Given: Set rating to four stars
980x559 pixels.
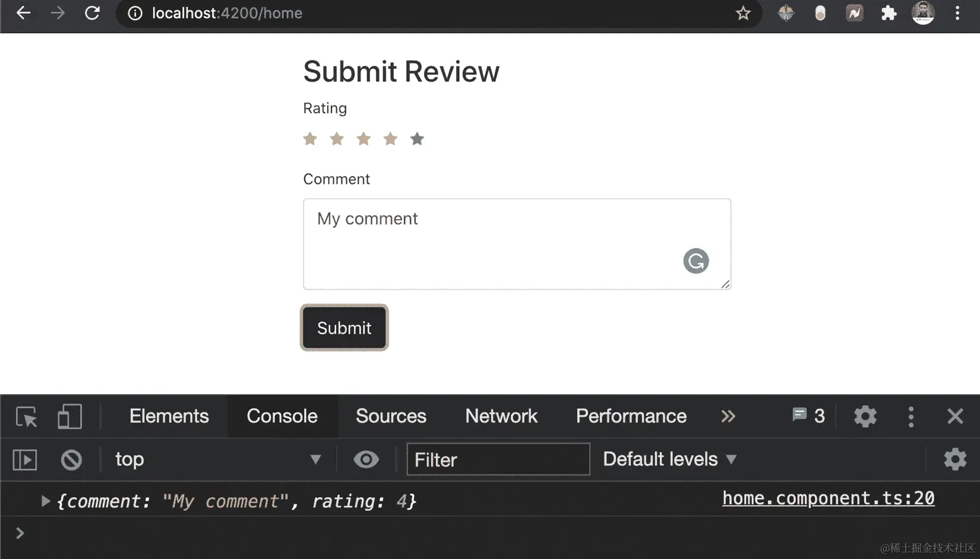Looking at the screenshot, I should pos(390,139).
